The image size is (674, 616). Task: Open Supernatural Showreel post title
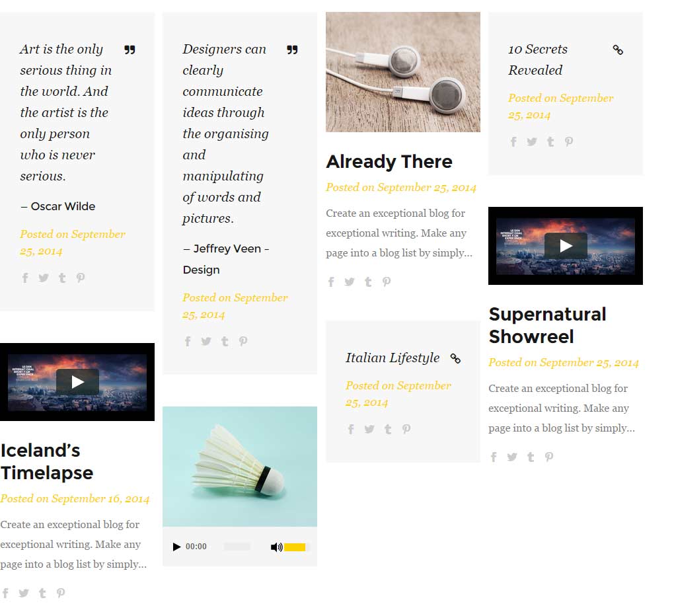coord(547,325)
